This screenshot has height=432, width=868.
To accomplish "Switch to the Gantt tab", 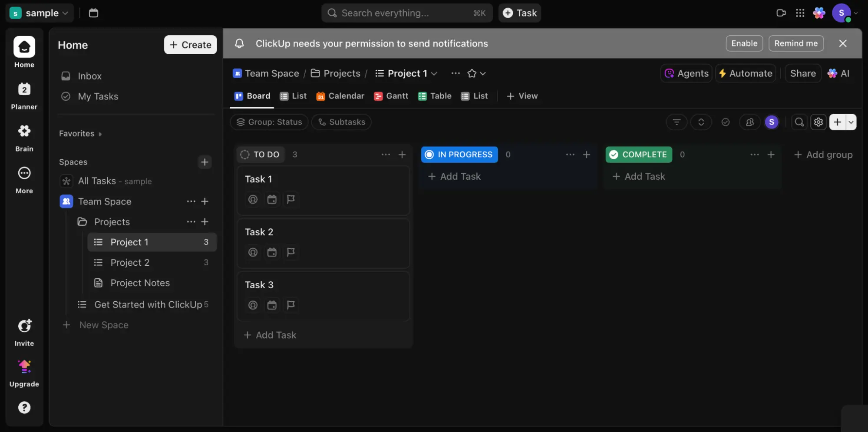I will coord(391,96).
